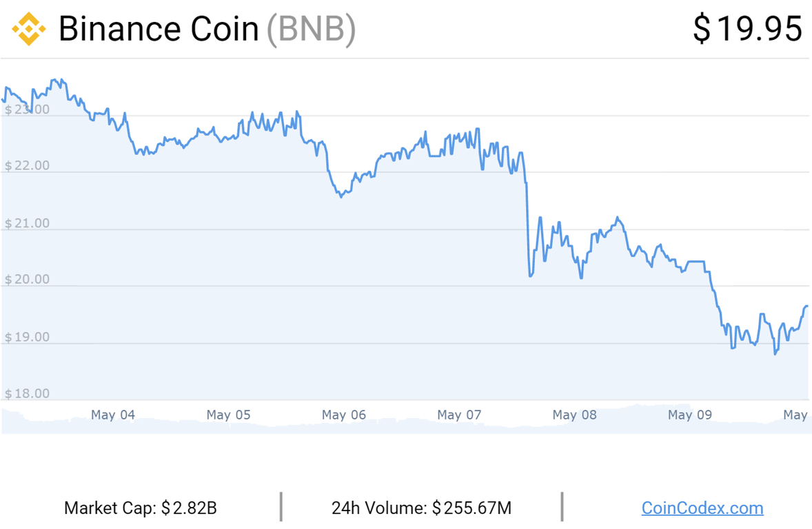The height and width of the screenshot is (529, 812).
Task: Pick the $20.00 price axis label
Action: 27,280
